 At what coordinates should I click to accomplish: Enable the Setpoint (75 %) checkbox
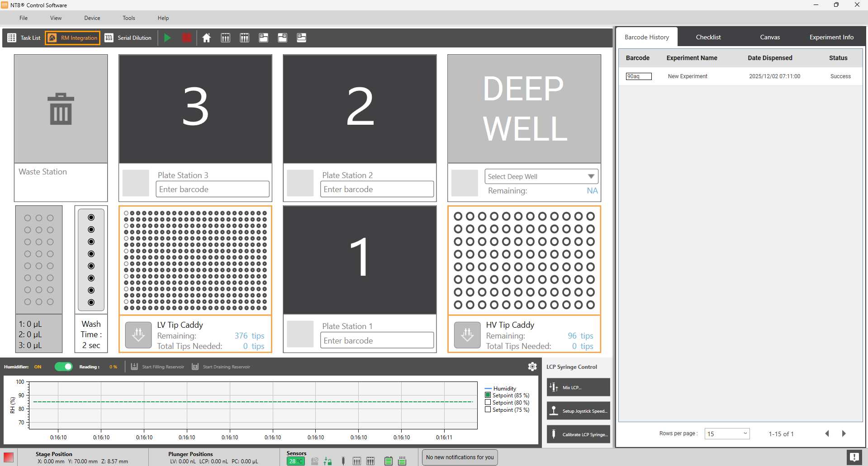pyautogui.click(x=488, y=410)
